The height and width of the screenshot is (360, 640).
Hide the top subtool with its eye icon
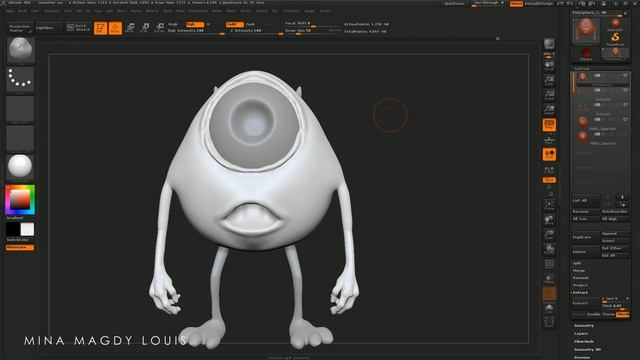pyautogui.click(x=625, y=76)
